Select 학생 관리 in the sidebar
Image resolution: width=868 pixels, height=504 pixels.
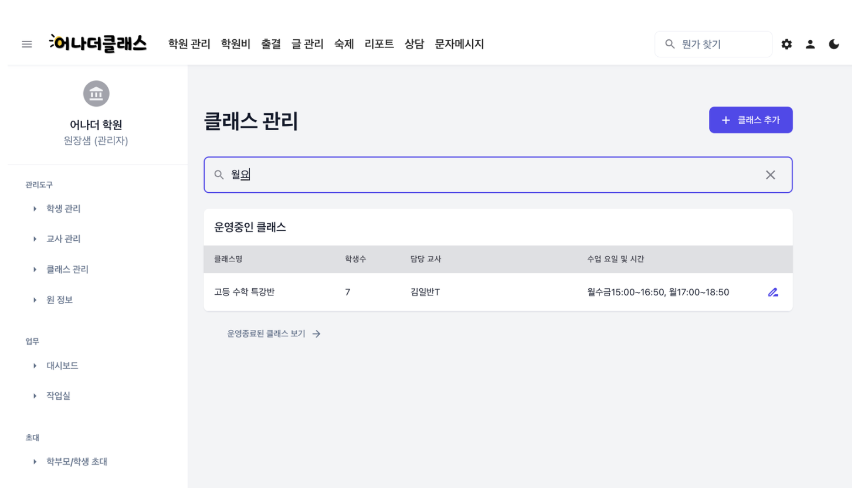pos(63,209)
